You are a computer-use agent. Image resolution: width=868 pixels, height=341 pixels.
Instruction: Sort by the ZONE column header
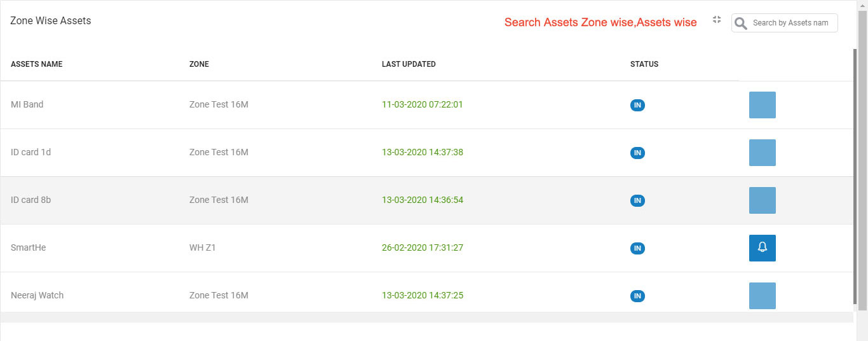point(199,64)
